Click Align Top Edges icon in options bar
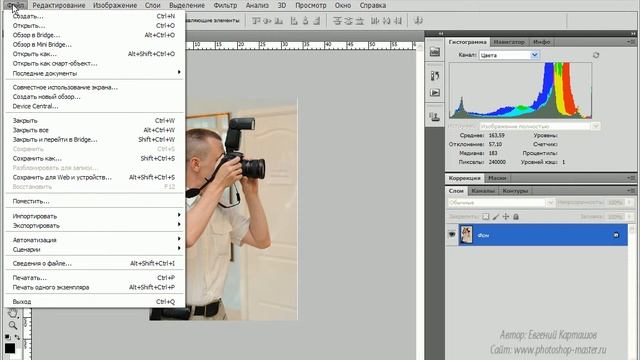The height and width of the screenshot is (360, 640). pos(256,20)
